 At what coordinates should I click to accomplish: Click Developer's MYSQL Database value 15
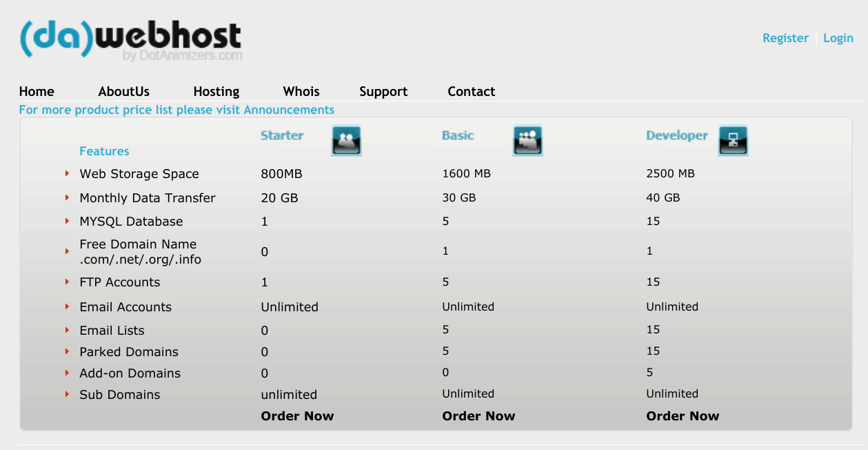pos(653,221)
